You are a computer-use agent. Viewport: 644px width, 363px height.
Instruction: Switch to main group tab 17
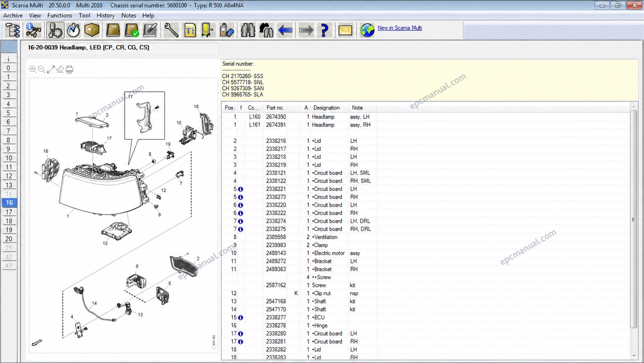point(9,212)
